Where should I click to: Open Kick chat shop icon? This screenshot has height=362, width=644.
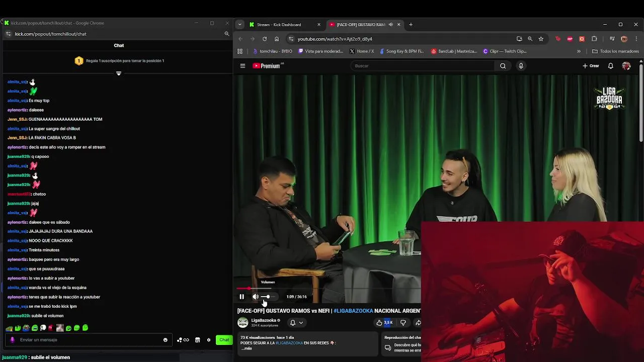(x=197, y=340)
